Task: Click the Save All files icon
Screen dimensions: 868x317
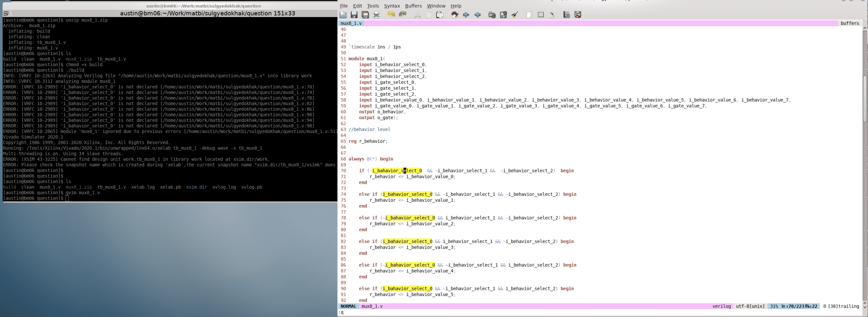Action: pos(365,15)
